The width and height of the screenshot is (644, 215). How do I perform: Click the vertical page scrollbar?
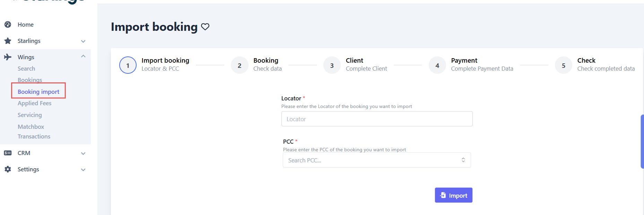pos(642,141)
